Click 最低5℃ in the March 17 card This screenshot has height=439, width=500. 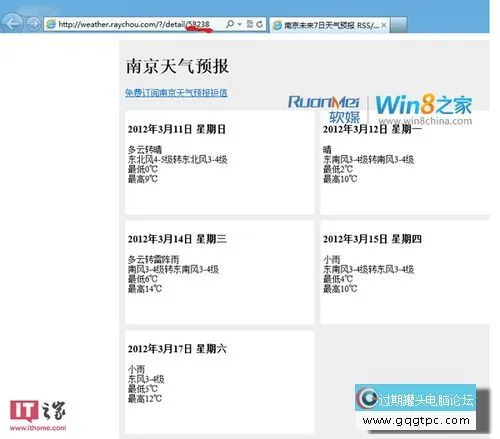[x=142, y=388]
